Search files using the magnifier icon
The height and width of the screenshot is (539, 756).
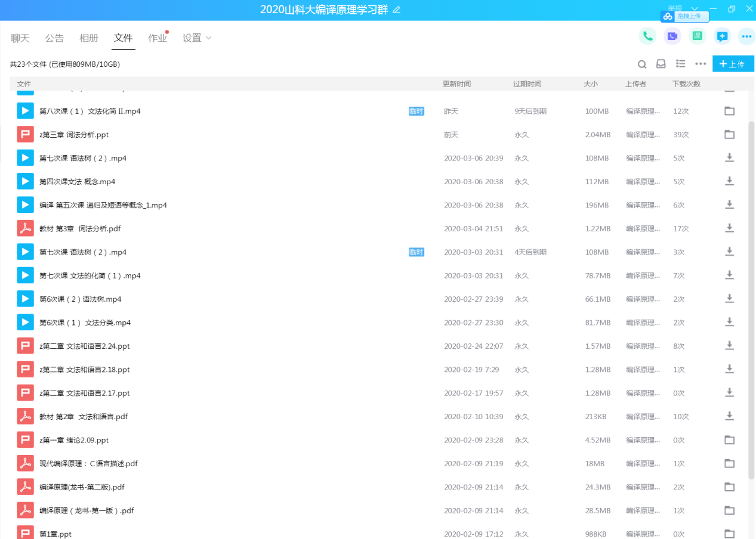coord(642,64)
